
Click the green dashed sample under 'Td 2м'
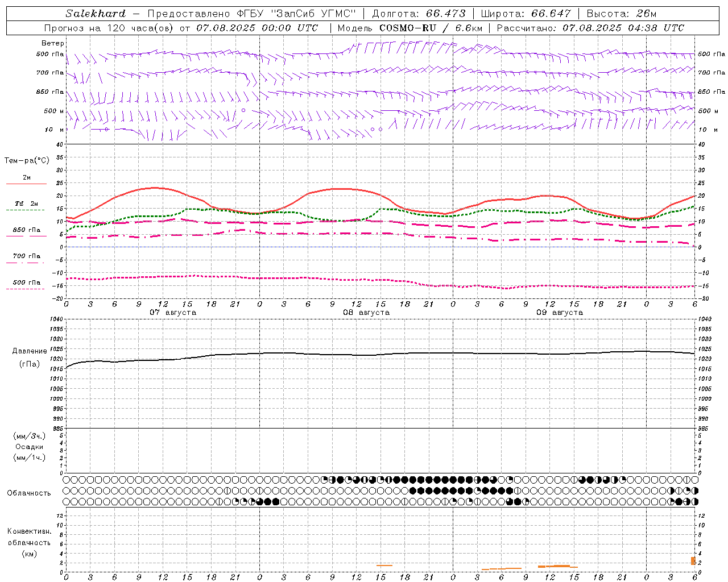coord(26,210)
